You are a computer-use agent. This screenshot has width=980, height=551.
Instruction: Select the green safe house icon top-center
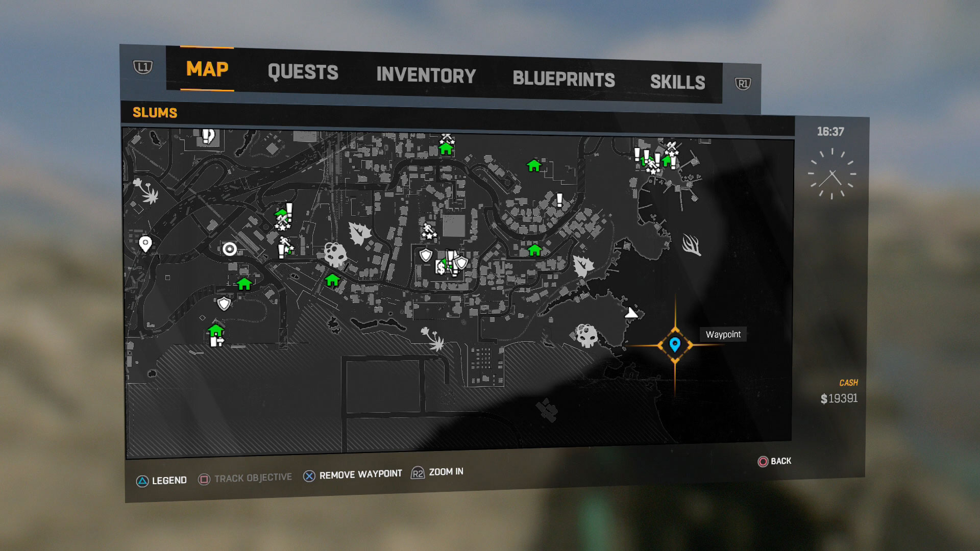[447, 148]
